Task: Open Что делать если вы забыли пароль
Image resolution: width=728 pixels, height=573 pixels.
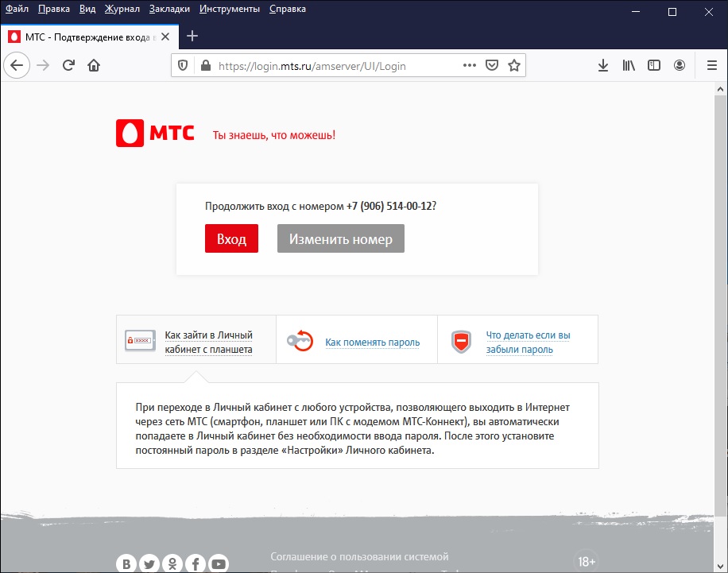Action: [x=528, y=343]
